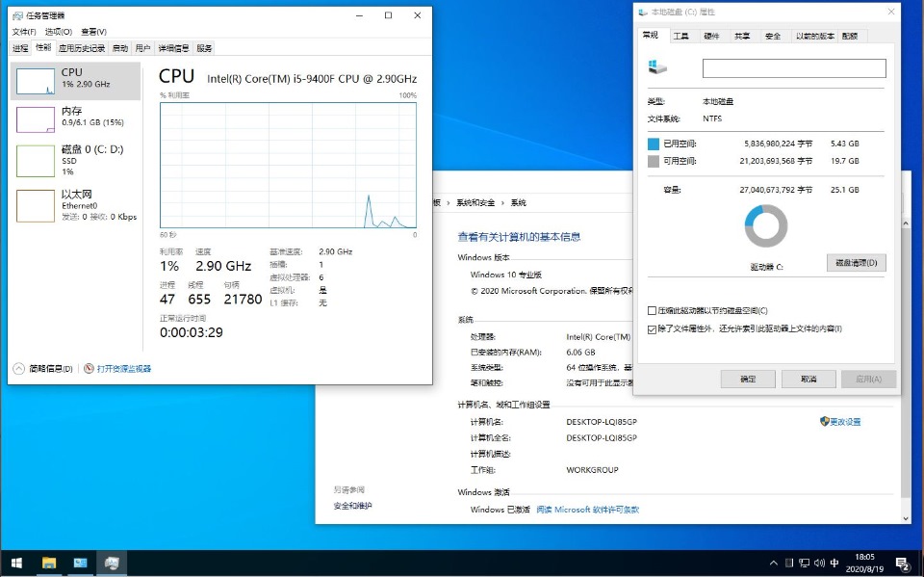Click the CPU utilization graph
The width and height of the screenshot is (924, 577).
288,165
